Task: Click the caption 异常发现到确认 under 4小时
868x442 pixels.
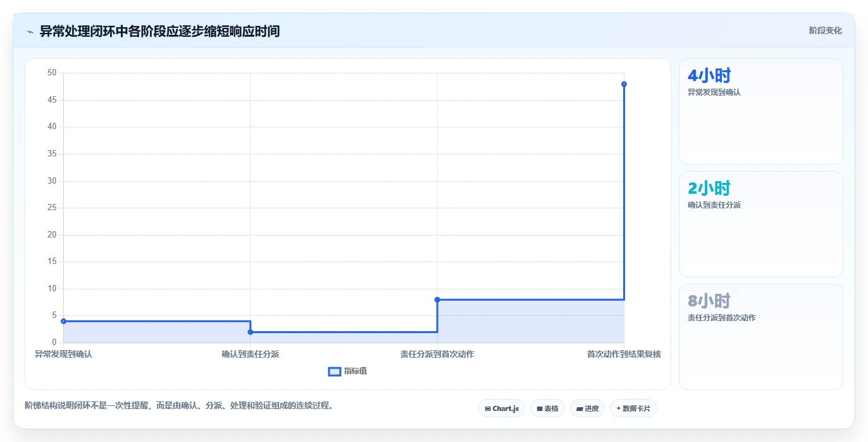Action: click(x=714, y=92)
